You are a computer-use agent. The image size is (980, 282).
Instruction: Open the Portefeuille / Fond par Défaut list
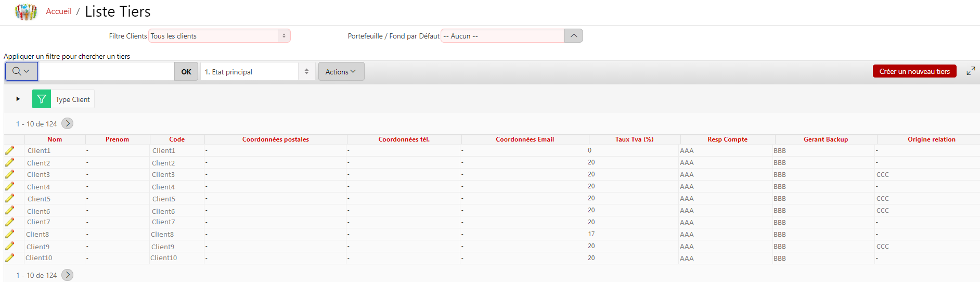(573, 36)
